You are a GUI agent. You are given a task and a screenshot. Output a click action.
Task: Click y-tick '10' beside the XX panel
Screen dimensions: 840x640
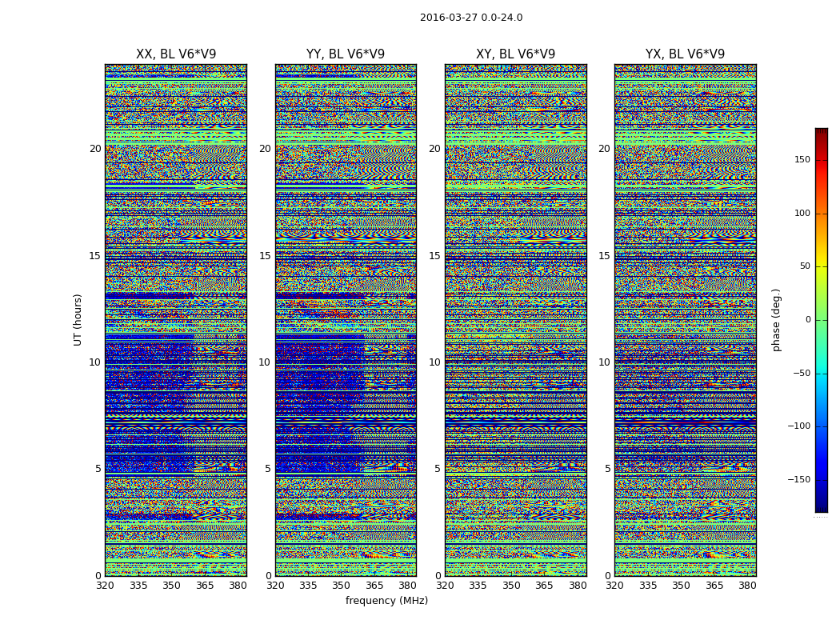pyautogui.click(x=95, y=362)
